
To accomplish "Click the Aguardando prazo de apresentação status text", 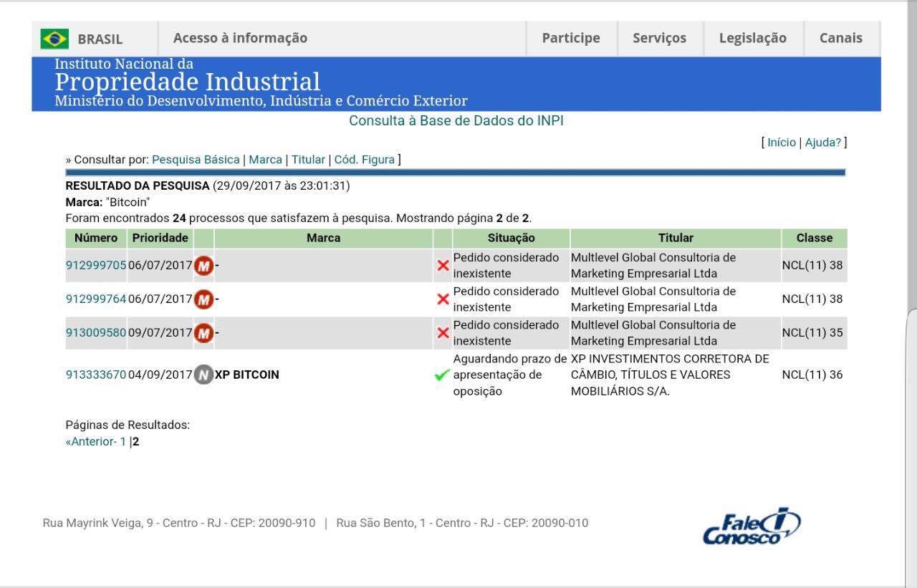I will point(510,375).
